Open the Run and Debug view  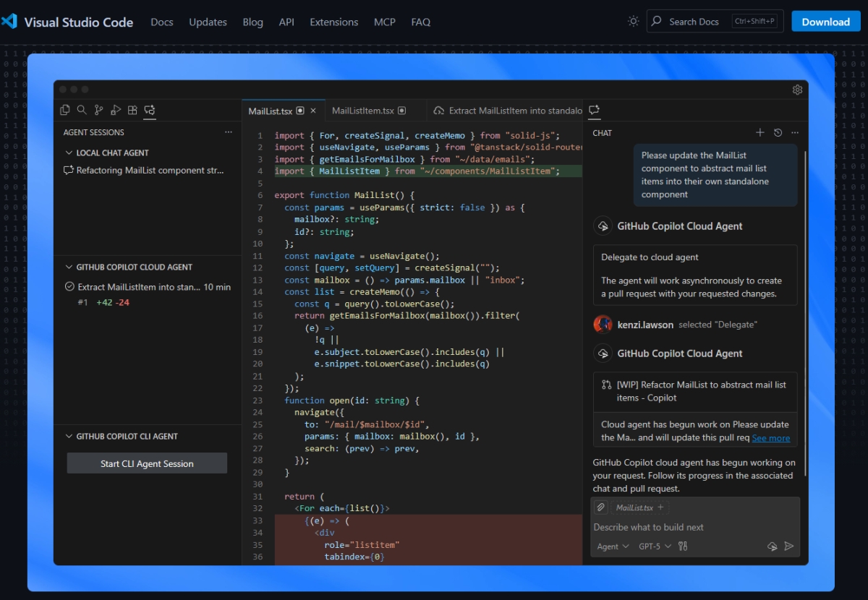[x=116, y=110]
